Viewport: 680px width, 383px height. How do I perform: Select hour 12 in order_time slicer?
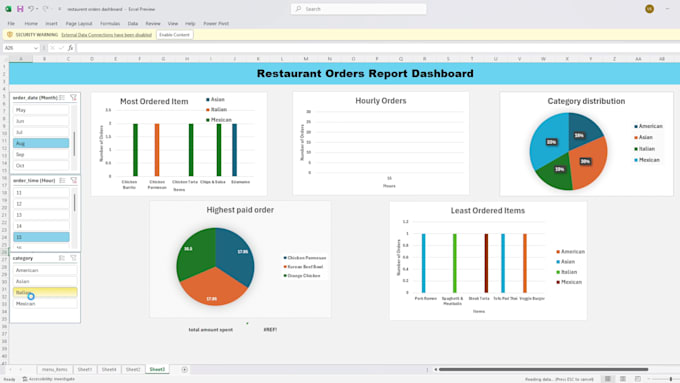pyautogui.click(x=41, y=204)
